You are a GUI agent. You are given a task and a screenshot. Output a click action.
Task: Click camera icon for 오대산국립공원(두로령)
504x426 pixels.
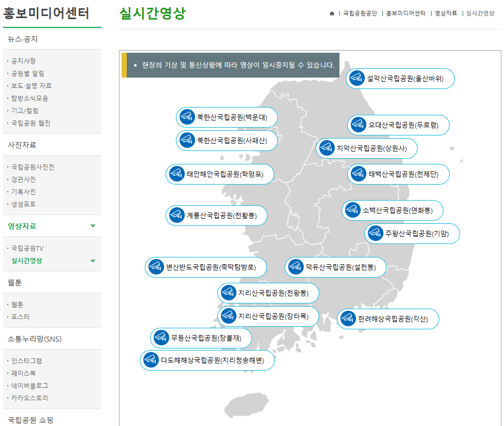(358, 125)
